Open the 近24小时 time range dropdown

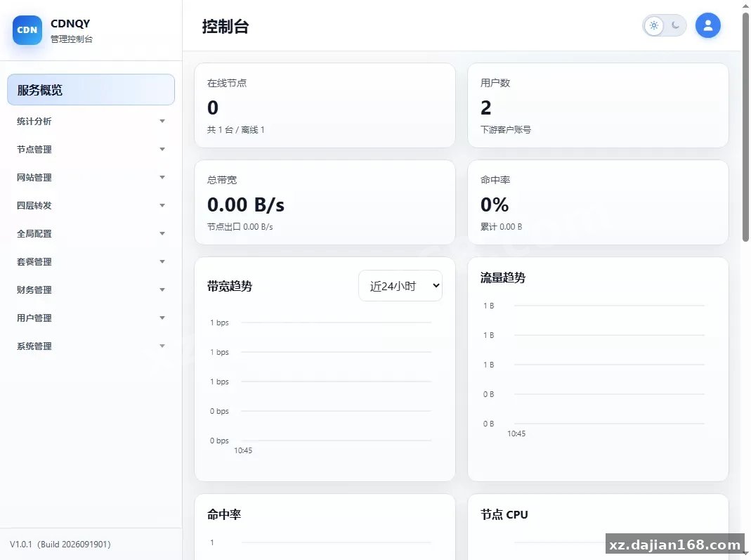pos(400,286)
